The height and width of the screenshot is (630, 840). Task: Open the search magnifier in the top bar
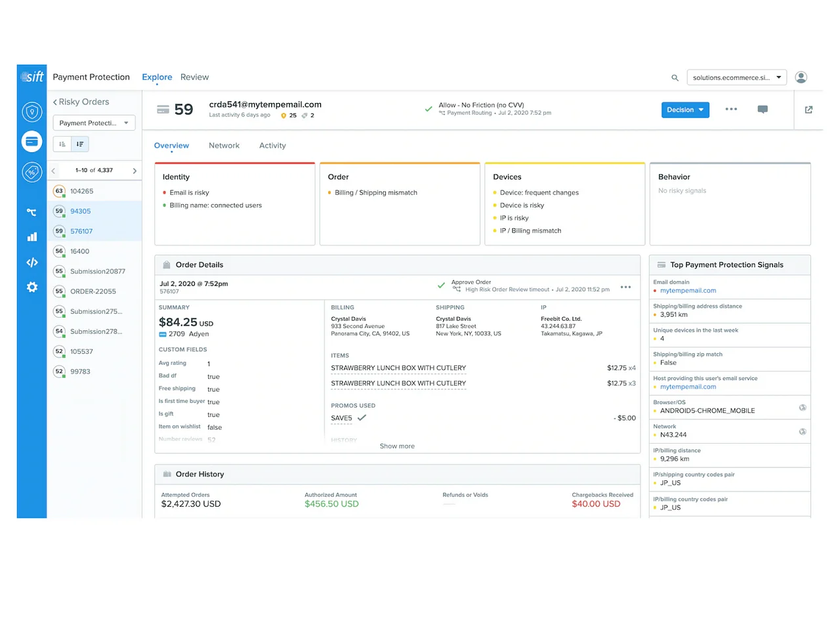[675, 77]
